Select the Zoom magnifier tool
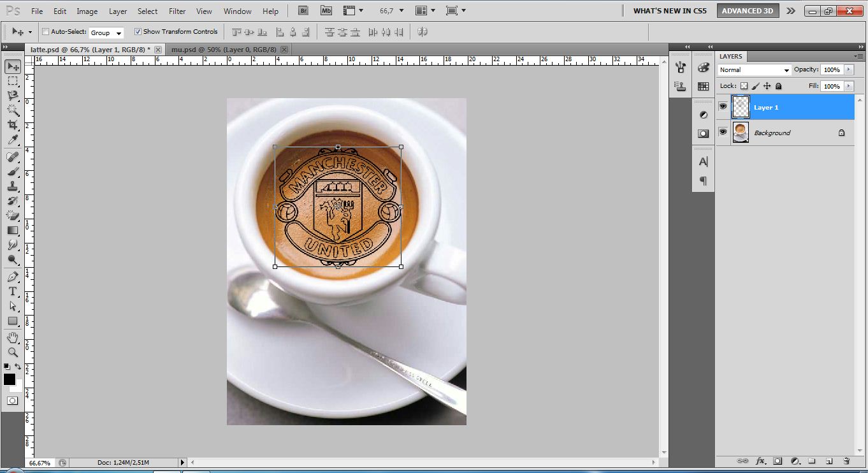868x473 pixels. tap(13, 352)
